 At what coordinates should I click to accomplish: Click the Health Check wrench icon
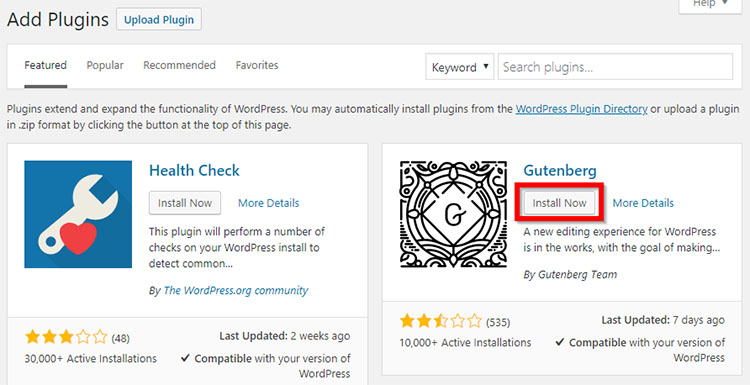point(78,214)
